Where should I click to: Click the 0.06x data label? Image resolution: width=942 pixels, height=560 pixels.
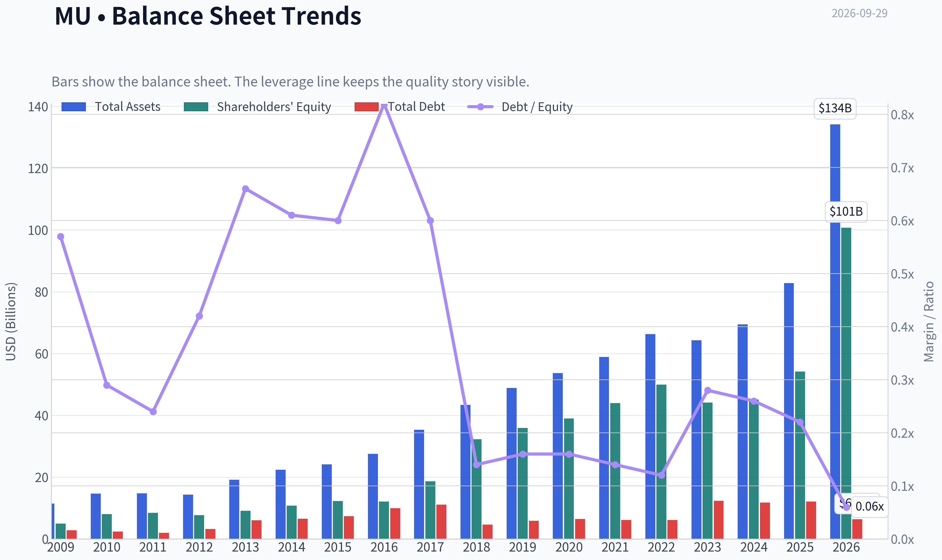pyautogui.click(x=869, y=506)
